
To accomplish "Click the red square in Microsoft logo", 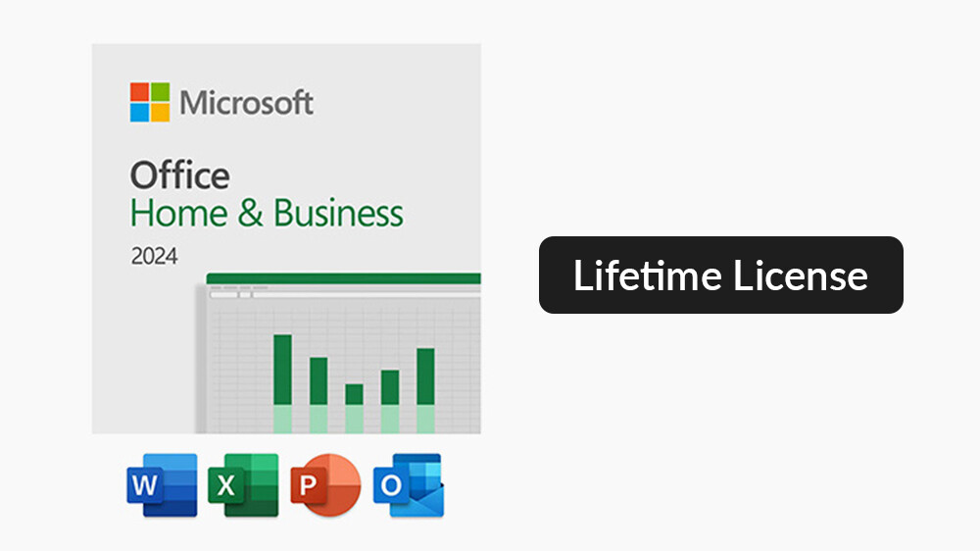I will tap(140, 92).
